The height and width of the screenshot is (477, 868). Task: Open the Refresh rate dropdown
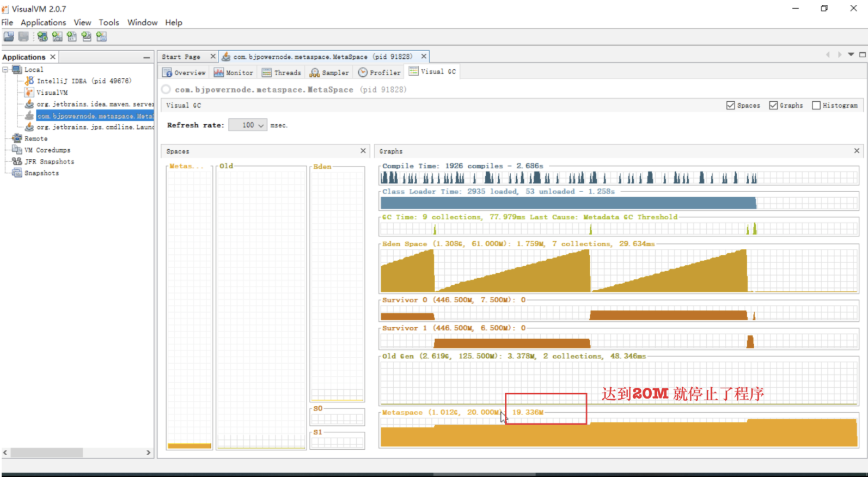pos(248,125)
